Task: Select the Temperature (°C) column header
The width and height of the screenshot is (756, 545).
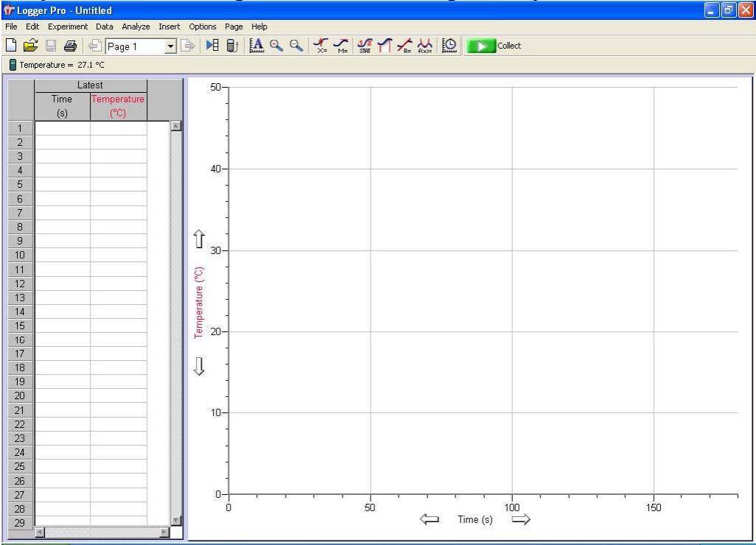Action: tap(118, 106)
